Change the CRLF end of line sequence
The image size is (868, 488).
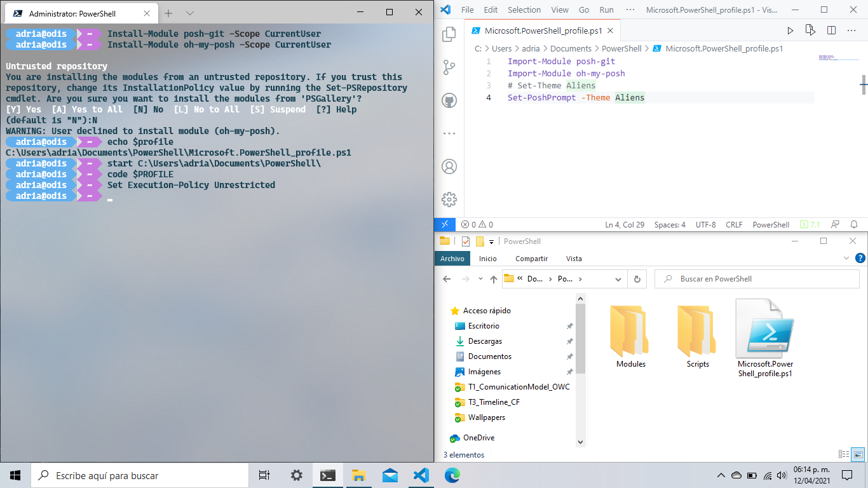734,224
